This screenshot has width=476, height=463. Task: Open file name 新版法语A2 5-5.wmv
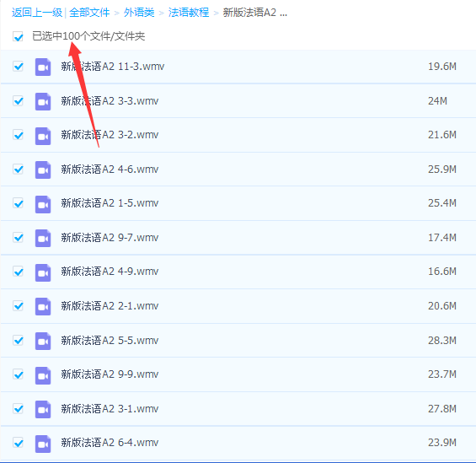[x=110, y=341]
